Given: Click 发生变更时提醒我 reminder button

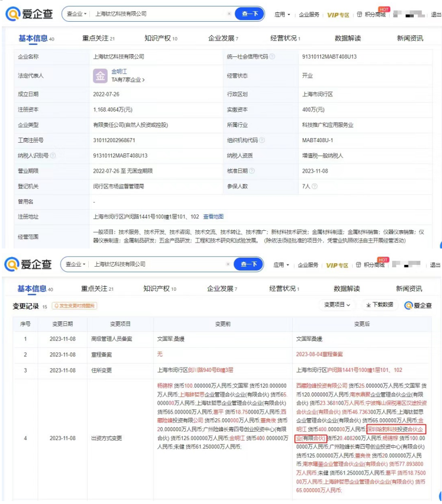Looking at the screenshot, I should coord(75,305).
